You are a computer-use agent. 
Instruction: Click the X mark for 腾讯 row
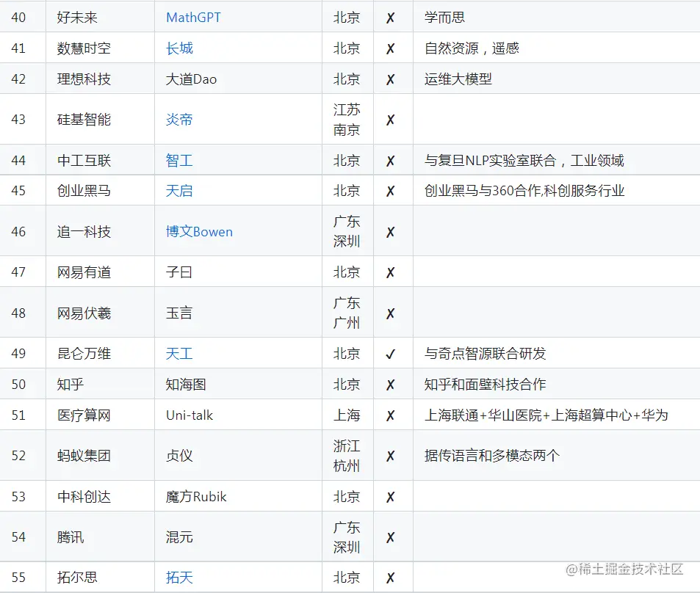(392, 536)
